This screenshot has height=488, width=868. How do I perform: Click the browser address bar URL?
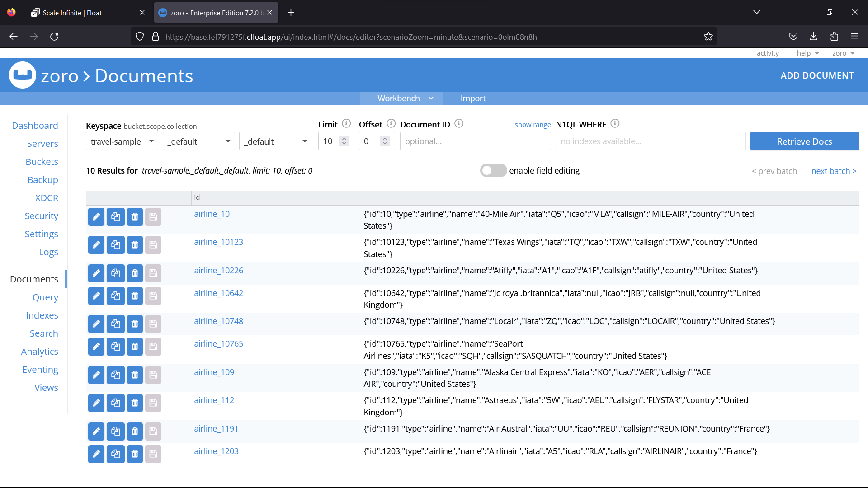pos(351,37)
